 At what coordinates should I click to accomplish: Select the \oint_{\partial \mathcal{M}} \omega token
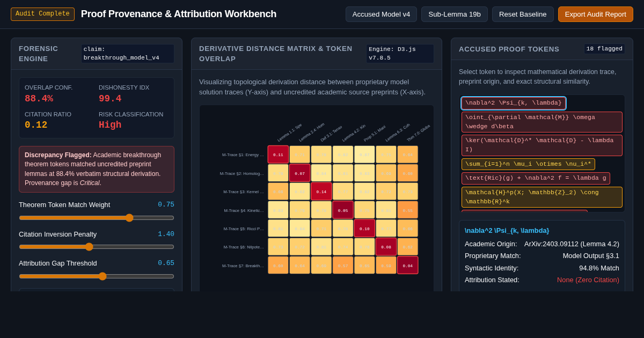click(542, 122)
